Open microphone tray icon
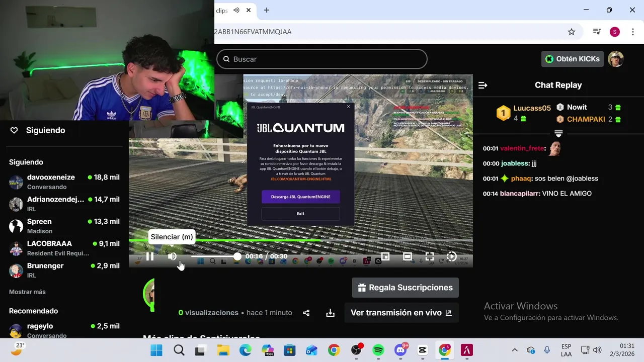The height and width of the screenshot is (362, 644). point(547,350)
